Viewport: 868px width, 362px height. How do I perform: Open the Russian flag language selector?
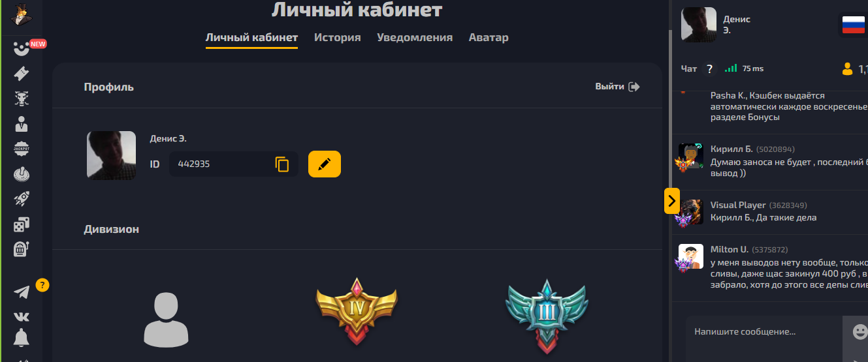pyautogui.click(x=853, y=25)
